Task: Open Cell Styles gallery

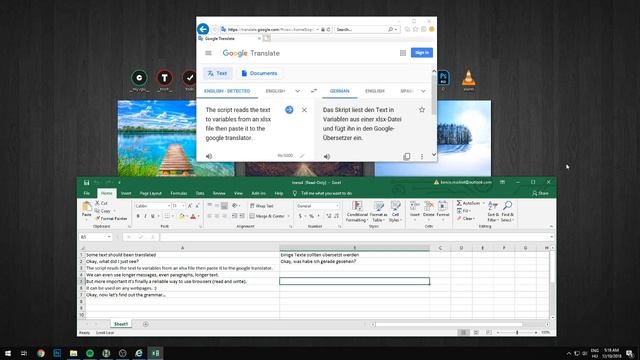Action: point(395,211)
